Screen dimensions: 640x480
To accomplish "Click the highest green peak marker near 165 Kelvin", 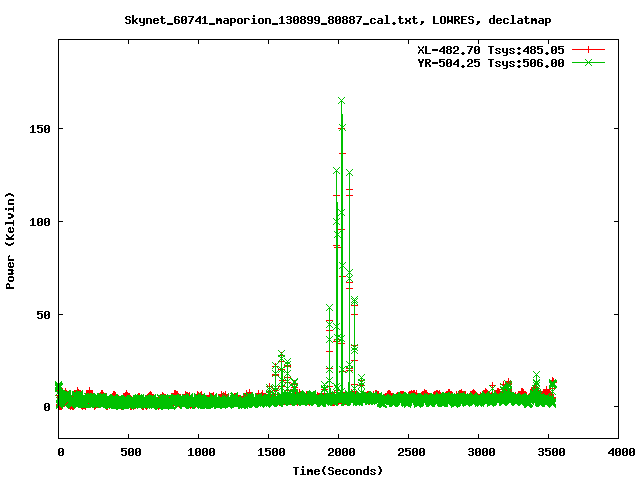I will click(342, 100).
